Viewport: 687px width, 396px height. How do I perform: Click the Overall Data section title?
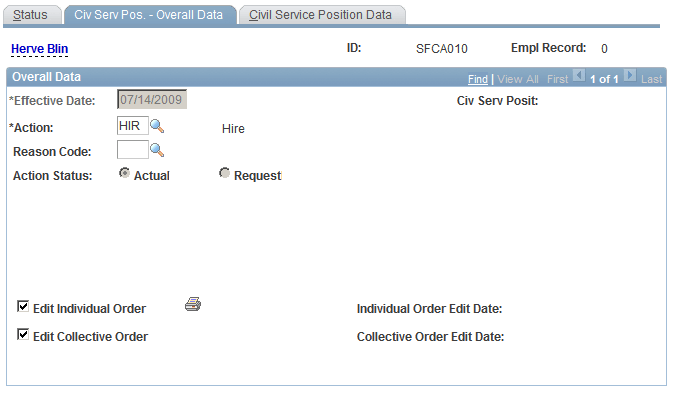(x=46, y=77)
